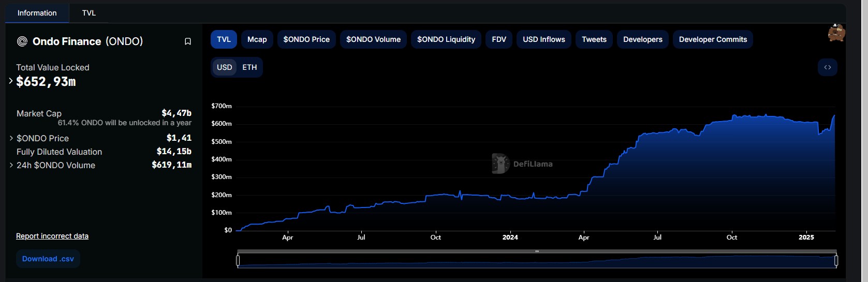This screenshot has width=868, height=282.
Task: Enable the $ONDO Price chart series
Action: 306,39
